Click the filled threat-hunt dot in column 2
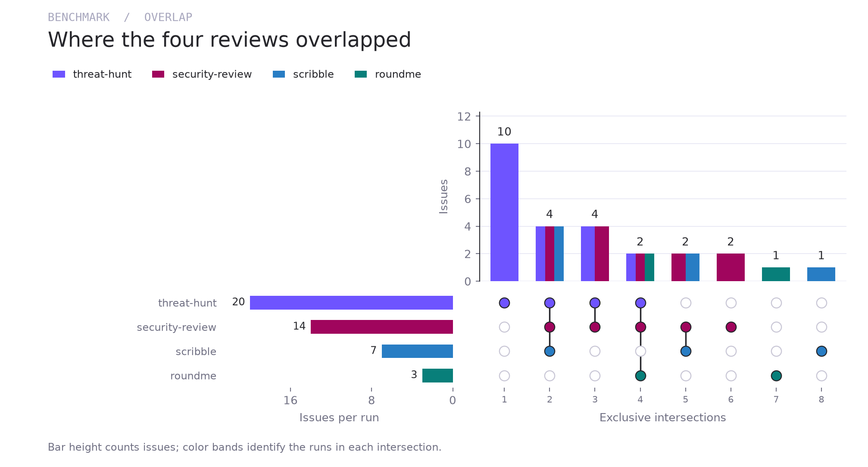The width and height of the screenshot is (868, 467). tap(550, 303)
